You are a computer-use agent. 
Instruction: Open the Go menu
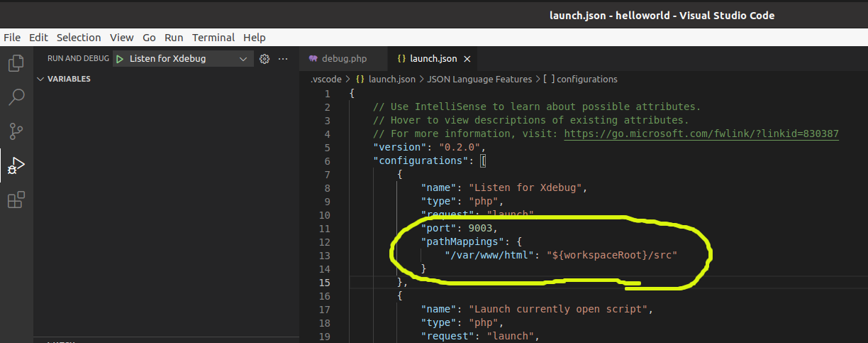pos(149,38)
